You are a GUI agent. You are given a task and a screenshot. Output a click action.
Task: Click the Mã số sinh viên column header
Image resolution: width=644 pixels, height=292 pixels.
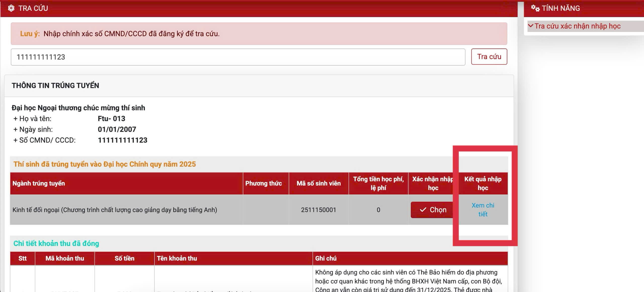pos(318,183)
